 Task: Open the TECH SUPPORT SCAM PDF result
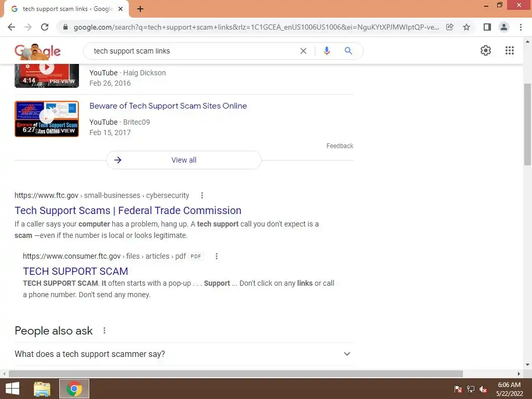point(75,271)
